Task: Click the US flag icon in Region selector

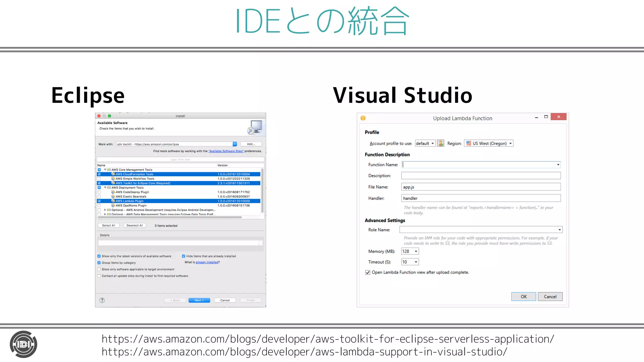Action: (x=469, y=143)
